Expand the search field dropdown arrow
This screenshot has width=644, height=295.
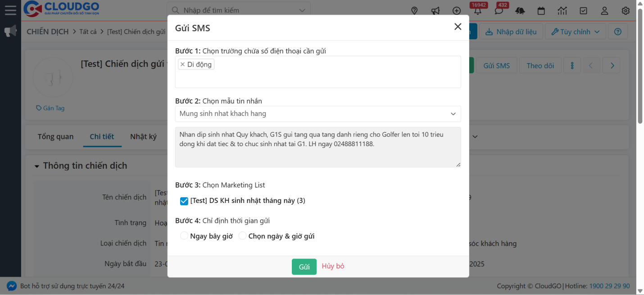click(x=301, y=9)
